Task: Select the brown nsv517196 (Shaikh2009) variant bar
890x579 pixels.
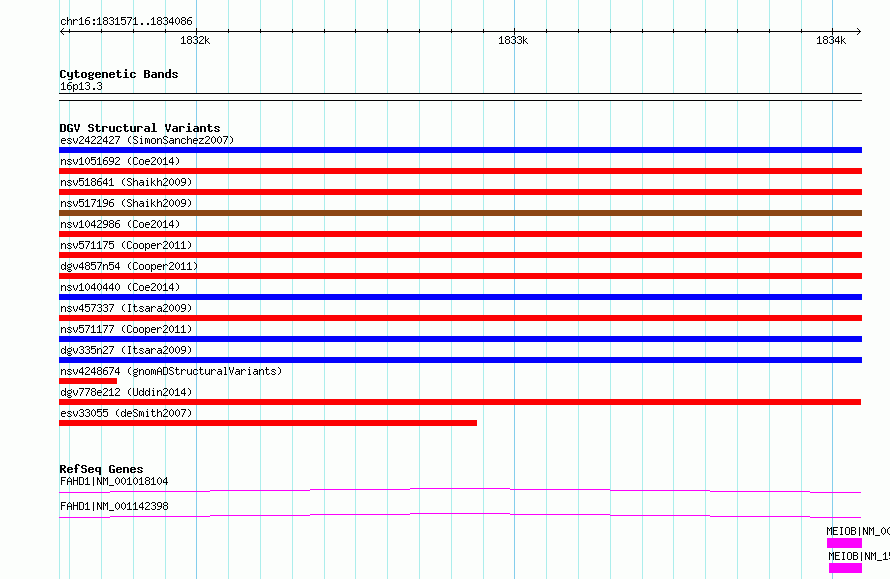Action: point(460,213)
